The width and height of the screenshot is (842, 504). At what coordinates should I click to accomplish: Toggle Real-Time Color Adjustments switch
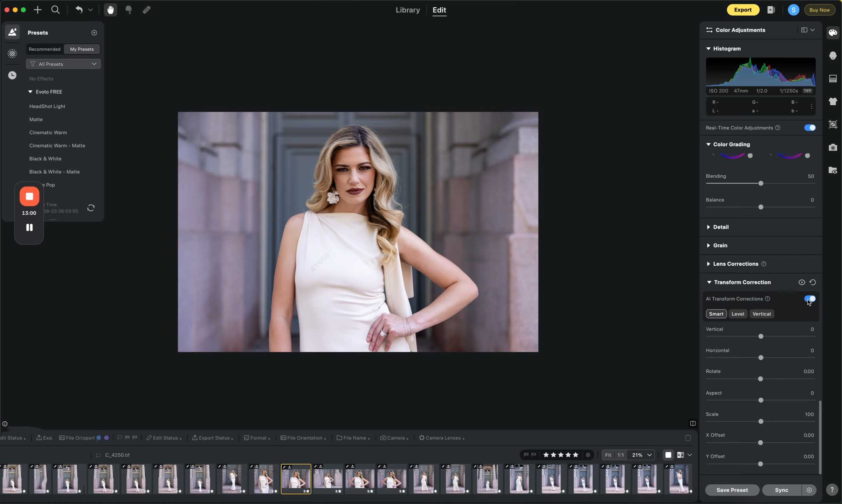point(809,128)
